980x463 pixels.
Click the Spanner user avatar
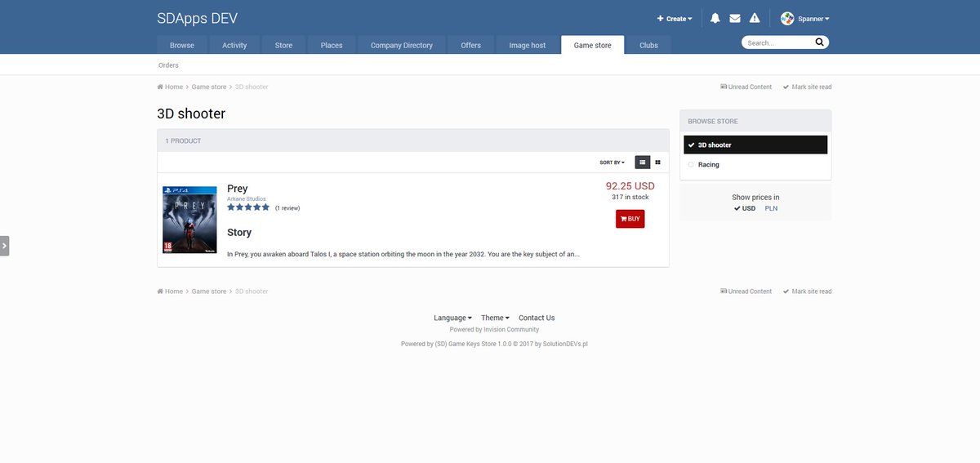point(787,18)
